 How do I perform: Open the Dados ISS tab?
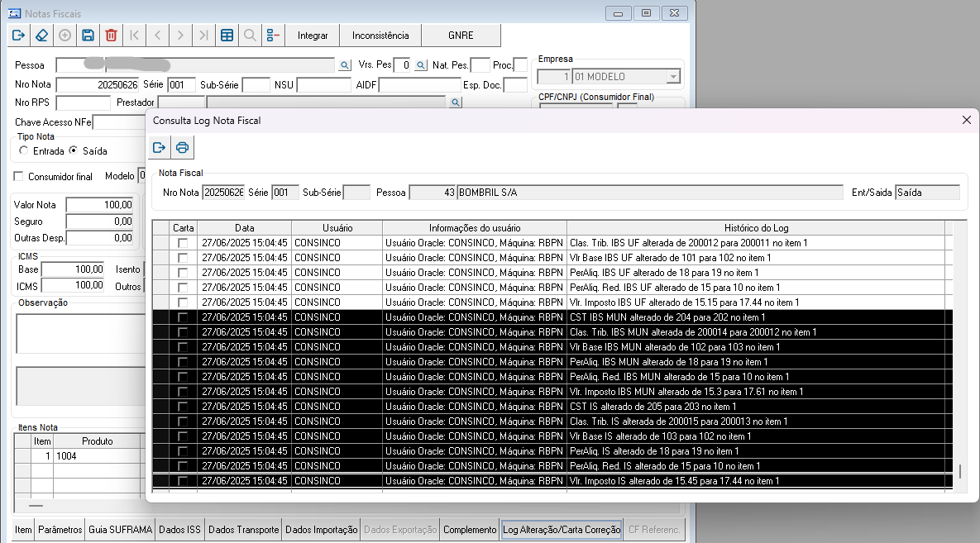[x=180, y=530]
